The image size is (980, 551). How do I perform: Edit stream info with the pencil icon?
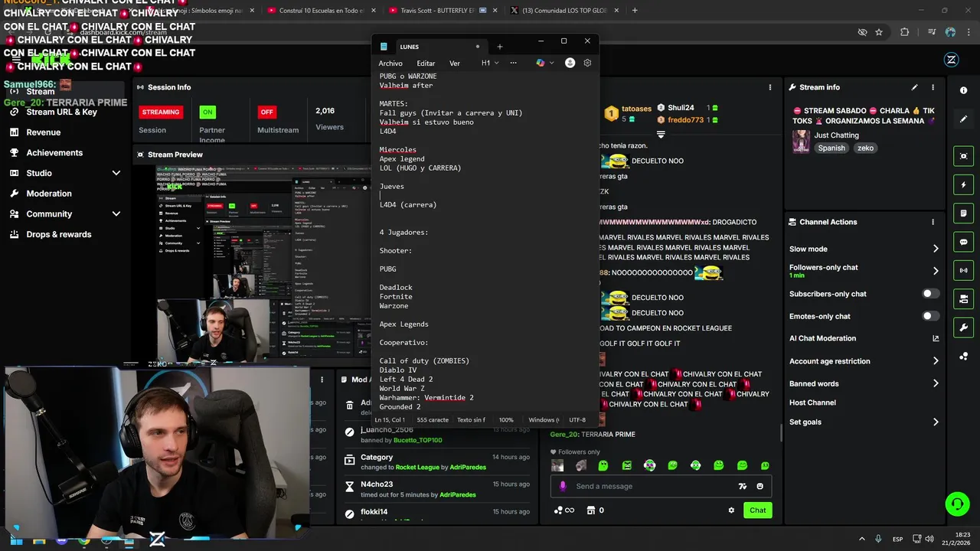(914, 87)
